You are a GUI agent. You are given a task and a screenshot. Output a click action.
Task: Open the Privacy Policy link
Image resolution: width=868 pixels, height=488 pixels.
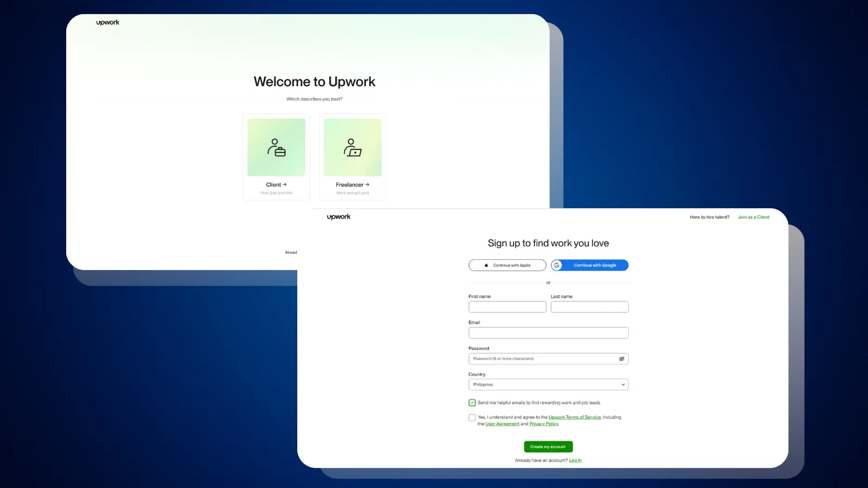coord(544,424)
